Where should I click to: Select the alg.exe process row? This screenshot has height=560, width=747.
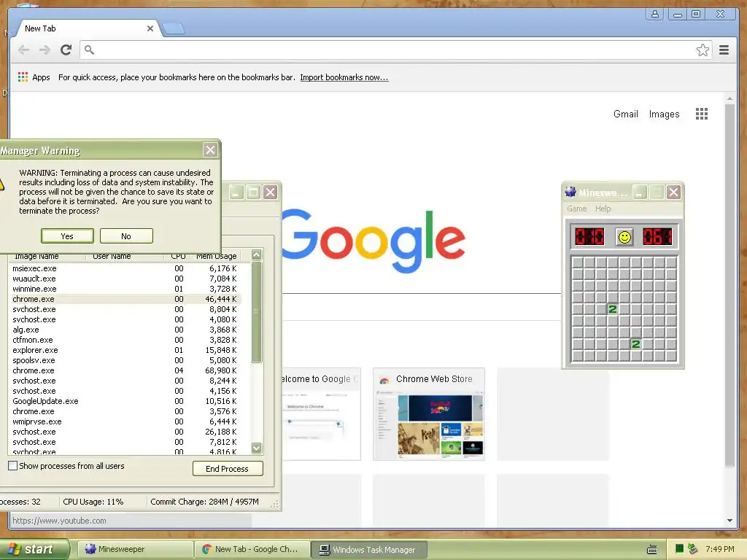[x=126, y=330]
